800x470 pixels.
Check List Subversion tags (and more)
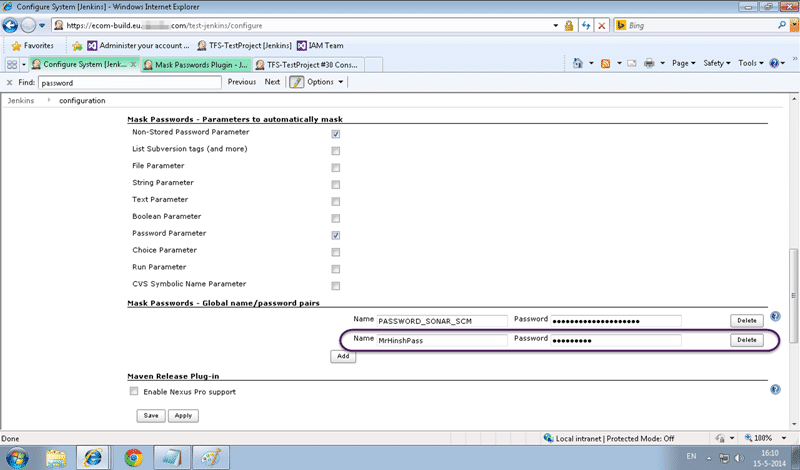pyautogui.click(x=335, y=151)
